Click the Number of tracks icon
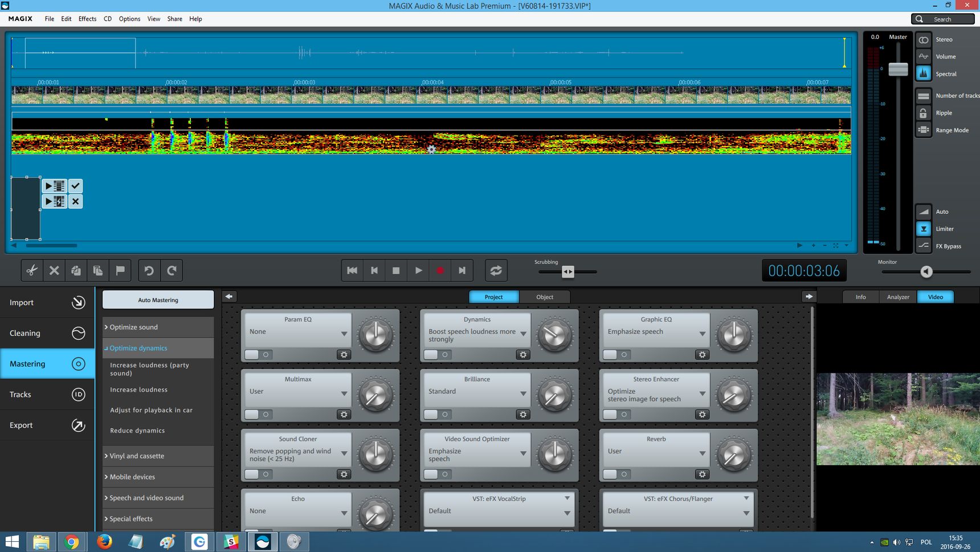 (x=924, y=96)
